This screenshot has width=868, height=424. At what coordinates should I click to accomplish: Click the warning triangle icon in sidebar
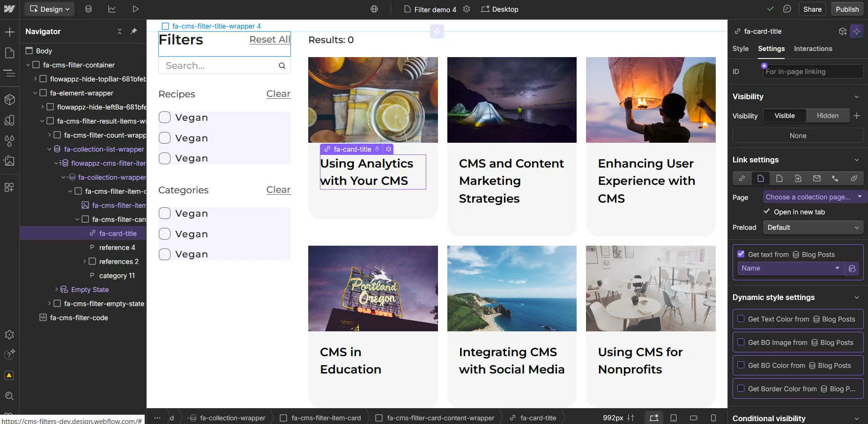click(x=9, y=375)
